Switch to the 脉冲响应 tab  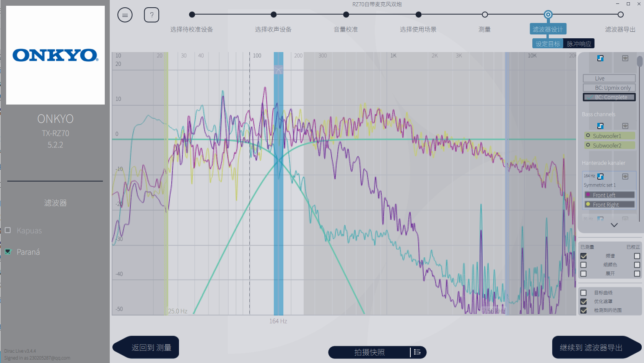(579, 44)
